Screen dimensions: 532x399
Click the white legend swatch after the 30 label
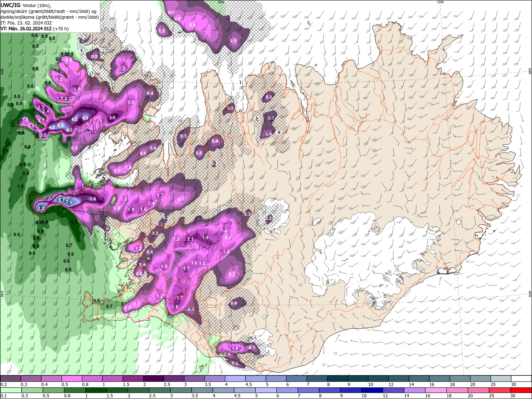521,379
